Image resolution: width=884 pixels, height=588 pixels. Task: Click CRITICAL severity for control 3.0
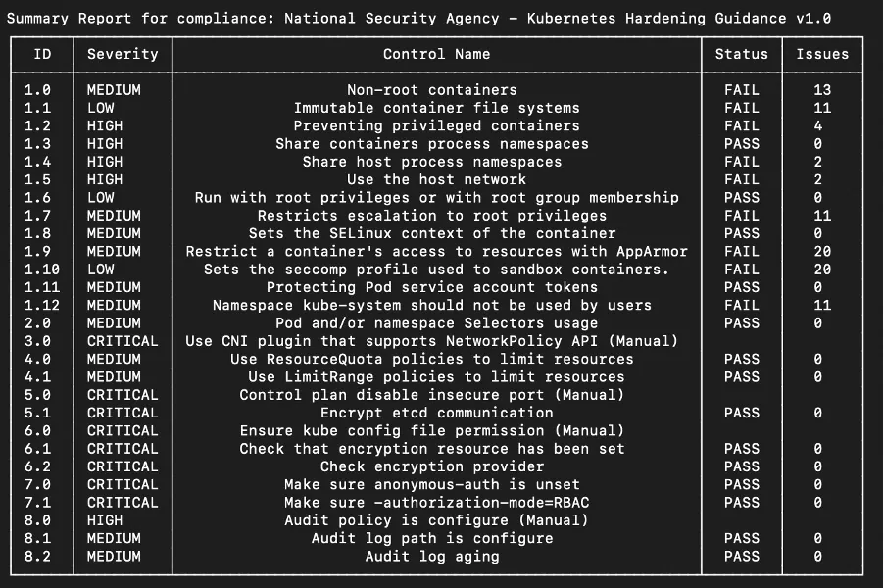[123, 341]
